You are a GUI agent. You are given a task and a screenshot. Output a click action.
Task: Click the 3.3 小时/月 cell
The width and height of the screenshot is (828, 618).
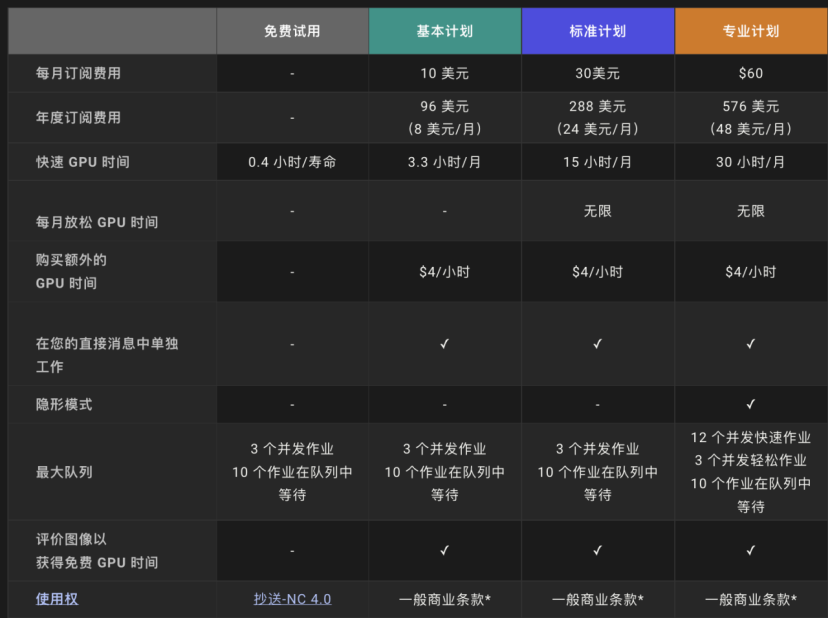(x=445, y=162)
